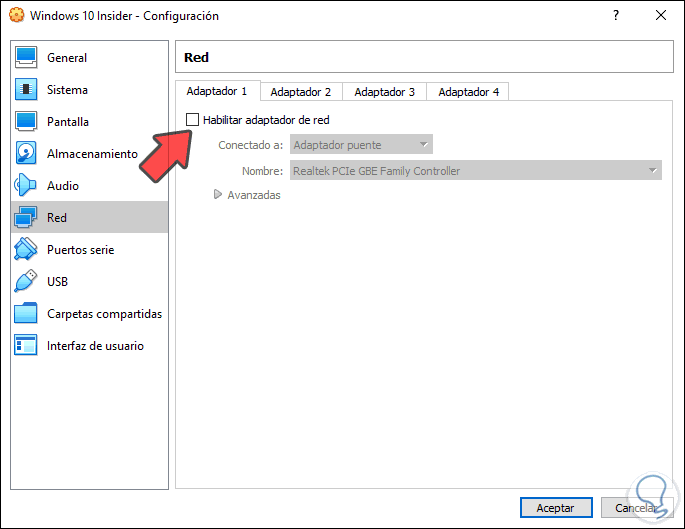Switch to the Adaptador 4 tab
This screenshot has width=685, height=529.
point(468,92)
